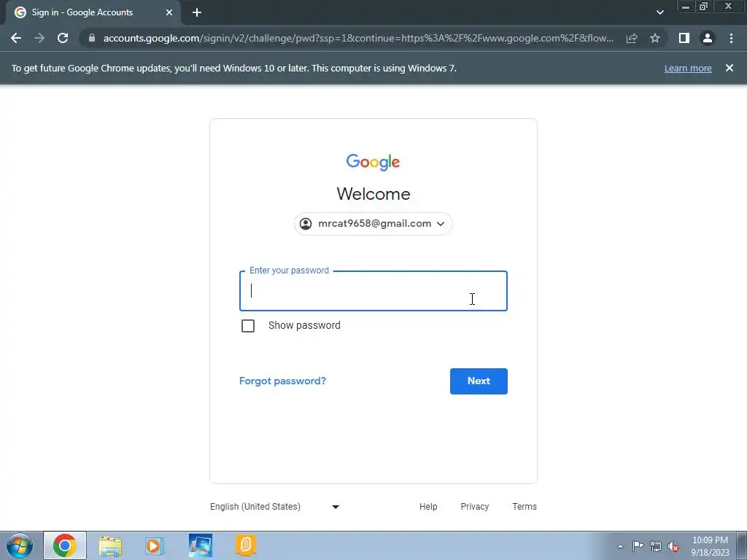
Task: Open the Privacy link in footer
Action: 474,507
